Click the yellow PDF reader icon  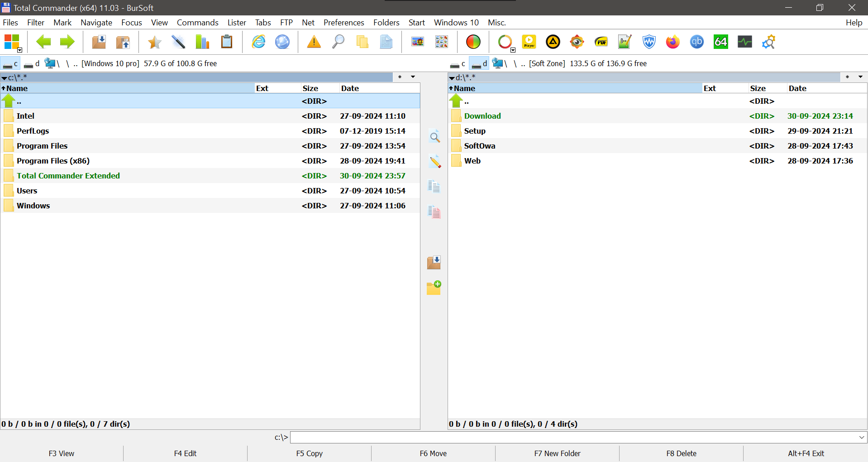click(601, 42)
